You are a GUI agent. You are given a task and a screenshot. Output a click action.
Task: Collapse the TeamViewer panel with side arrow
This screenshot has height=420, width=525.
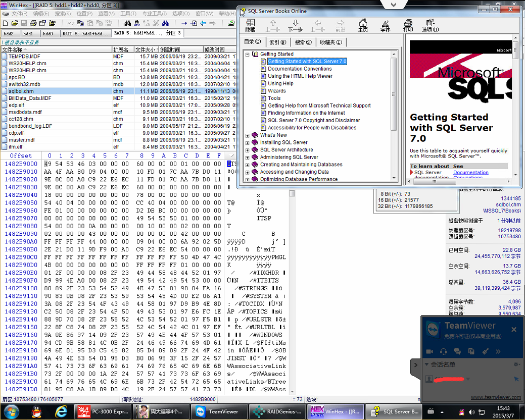(x=415, y=365)
